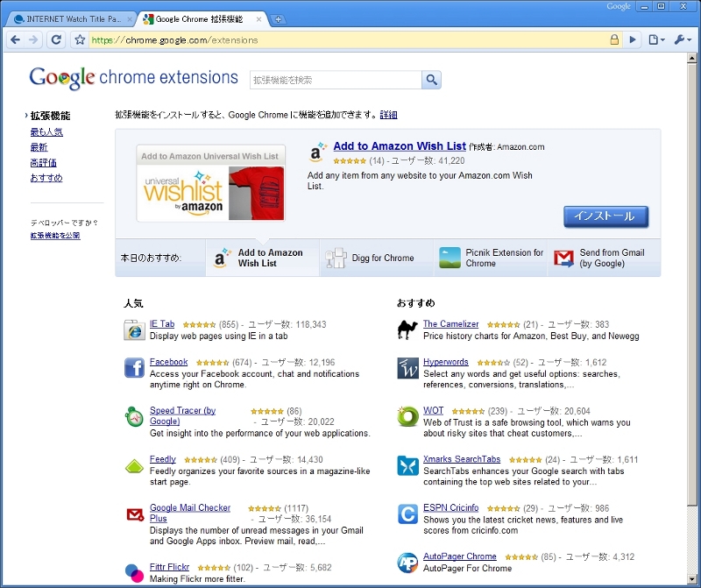Screen dimensions: 701x588
Task: Open The Camelizer link
Action: tap(450, 324)
